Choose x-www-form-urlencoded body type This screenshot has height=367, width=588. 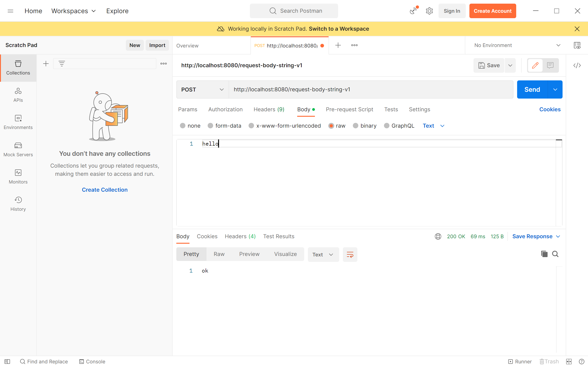251,126
